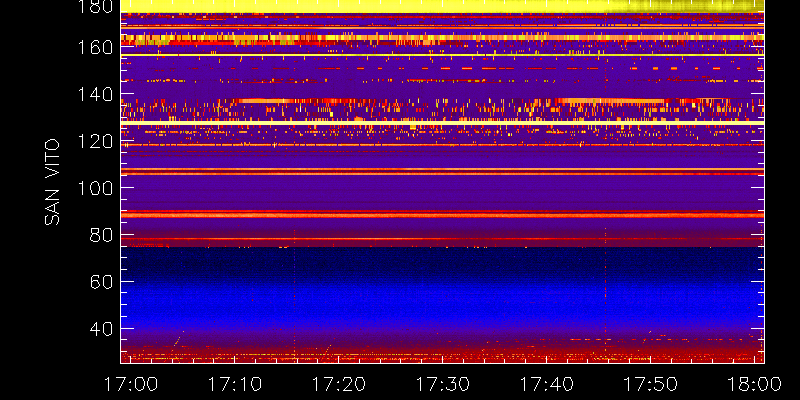Image resolution: width=800 pixels, height=400 pixels.
Task: Click the 17:30 time axis label
Action: tap(443, 384)
